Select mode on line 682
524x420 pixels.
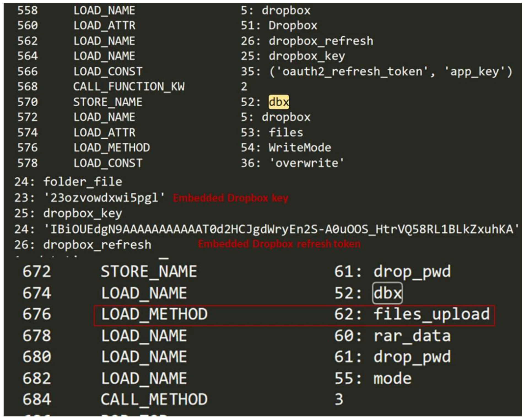pyautogui.click(x=392, y=378)
